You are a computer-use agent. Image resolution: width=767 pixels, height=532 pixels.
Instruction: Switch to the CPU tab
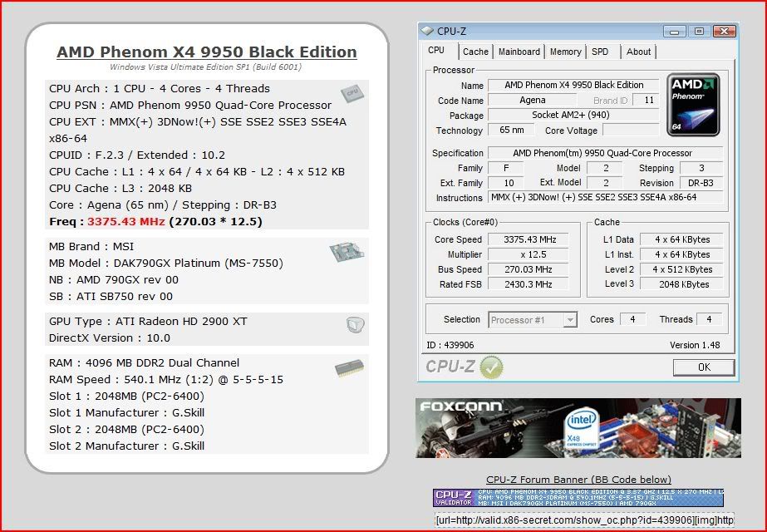(436, 51)
